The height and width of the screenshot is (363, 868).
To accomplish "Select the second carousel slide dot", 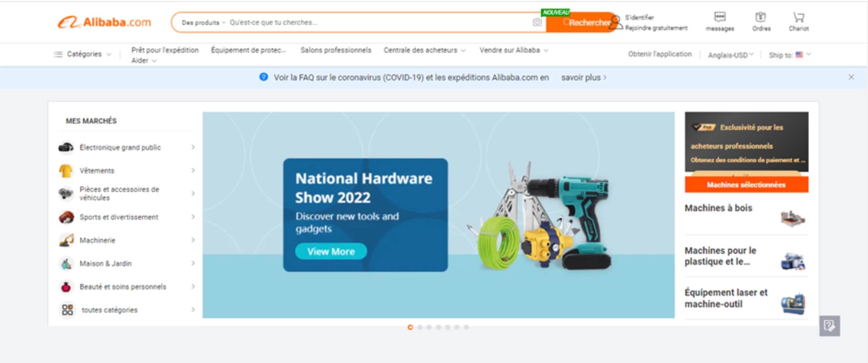I will pyautogui.click(x=420, y=327).
